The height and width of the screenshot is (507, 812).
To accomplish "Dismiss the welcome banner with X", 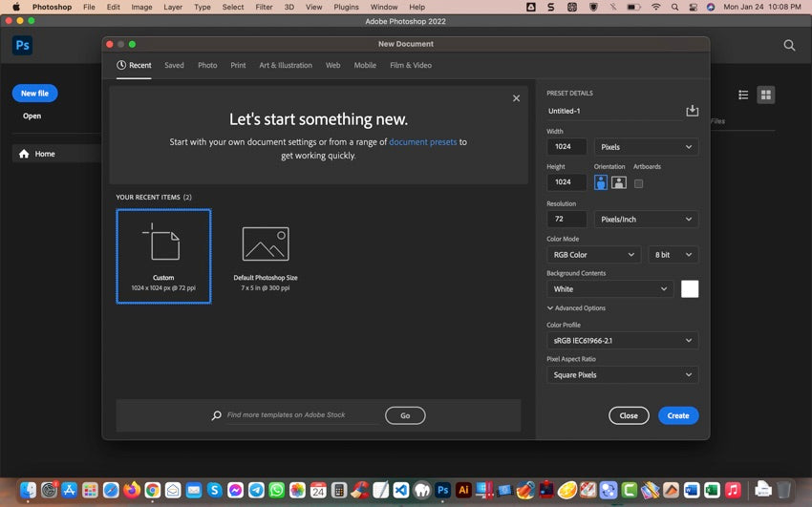I will [516, 98].
